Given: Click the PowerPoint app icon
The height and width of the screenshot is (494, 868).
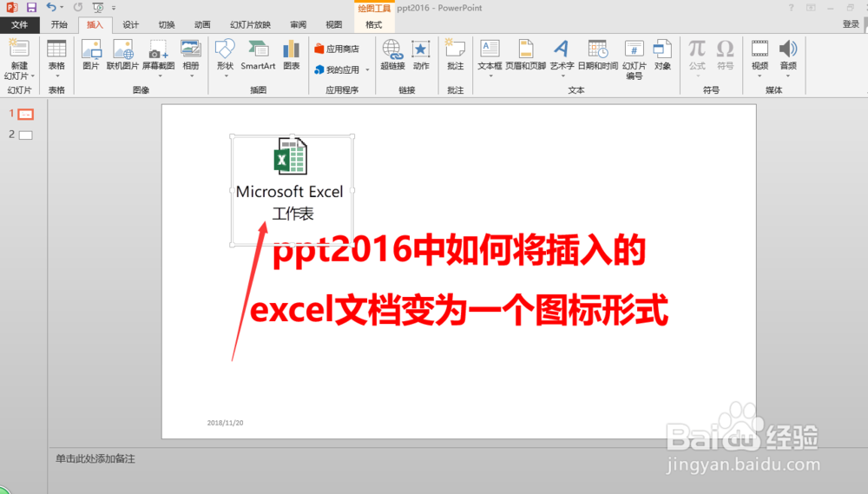Looking at the screenshot, I should point(11,7).
